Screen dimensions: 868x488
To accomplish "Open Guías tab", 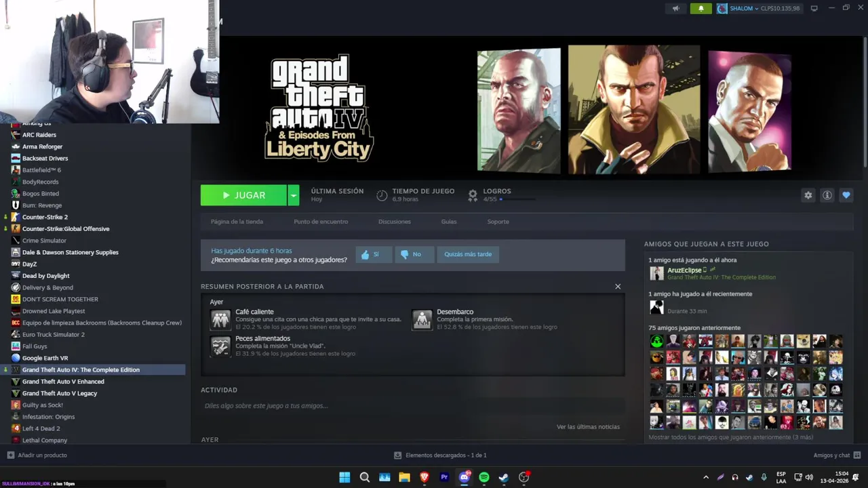I will pyautogui.click(x=449, y=222).
